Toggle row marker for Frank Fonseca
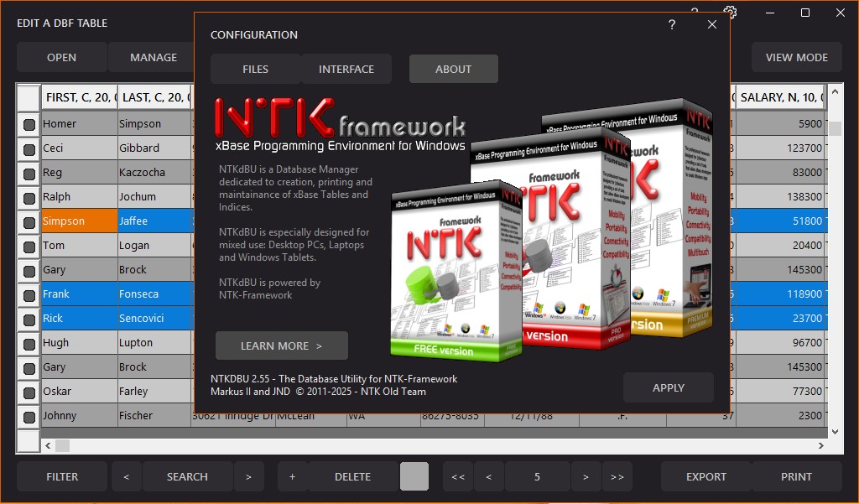The width and height of the screenshot is (859, 504). [29, 294]
